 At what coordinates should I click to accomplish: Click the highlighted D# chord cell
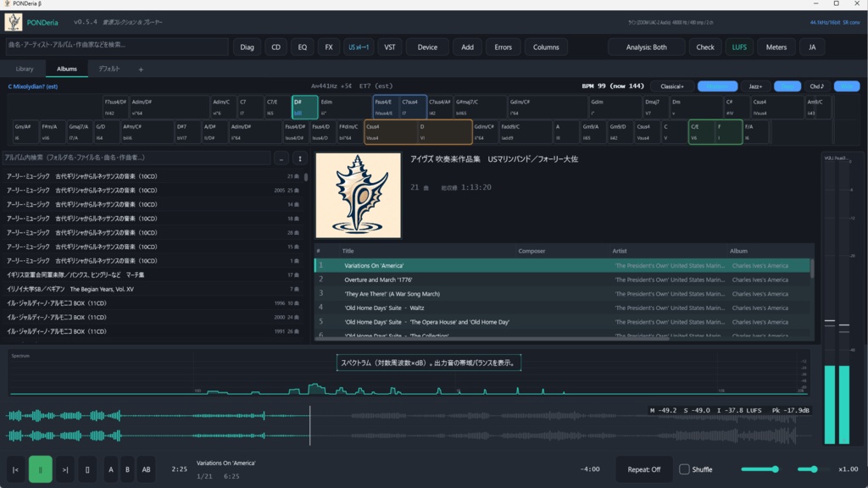(305, 108)
